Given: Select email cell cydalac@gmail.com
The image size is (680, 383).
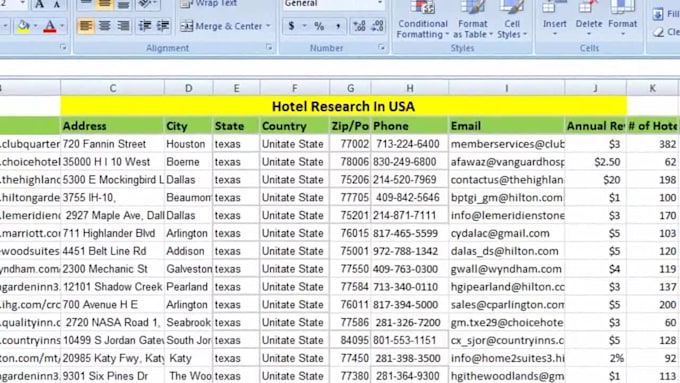Looking at the screenshot, I should 507,233.
